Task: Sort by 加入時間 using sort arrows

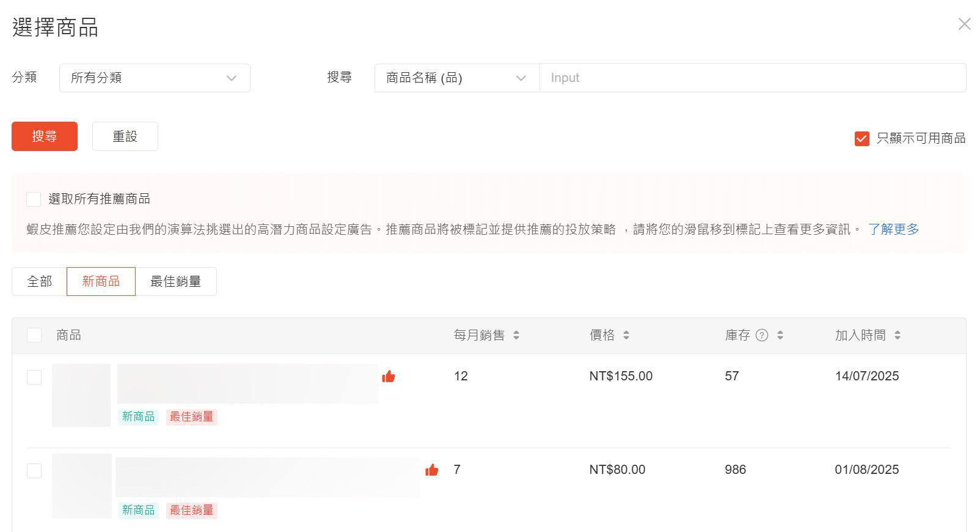Action: 897,335
